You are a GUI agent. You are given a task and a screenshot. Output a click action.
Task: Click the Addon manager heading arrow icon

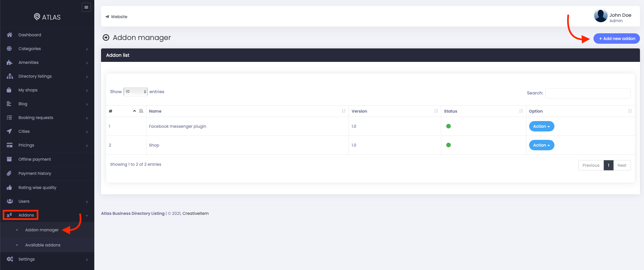point(106,38)
